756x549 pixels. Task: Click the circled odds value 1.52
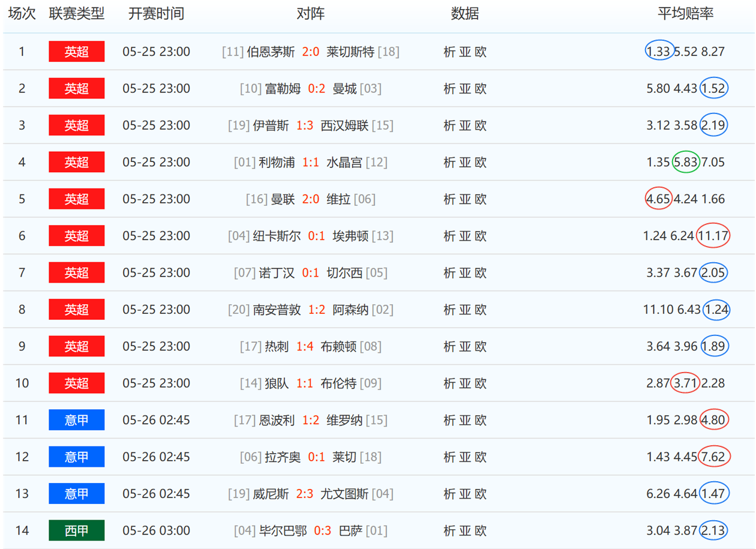[713, 89]
